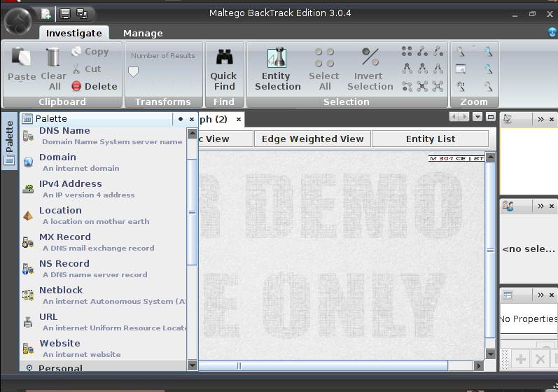Open the graph tab list dropdown arrow

pos(477,118)
